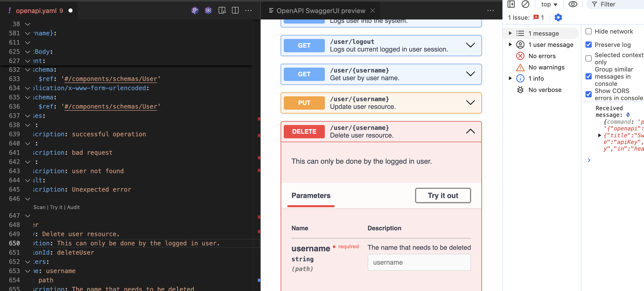
Task: Uncheck Group similar messages in console
Action: click(x=589, y=76)
